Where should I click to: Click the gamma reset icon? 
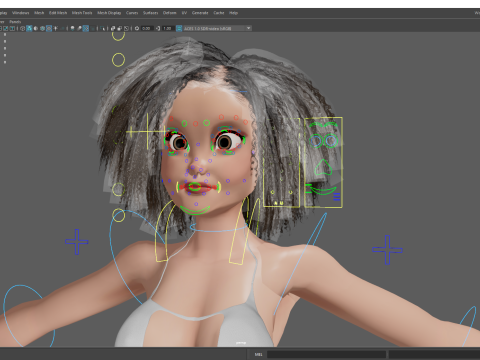158,28
